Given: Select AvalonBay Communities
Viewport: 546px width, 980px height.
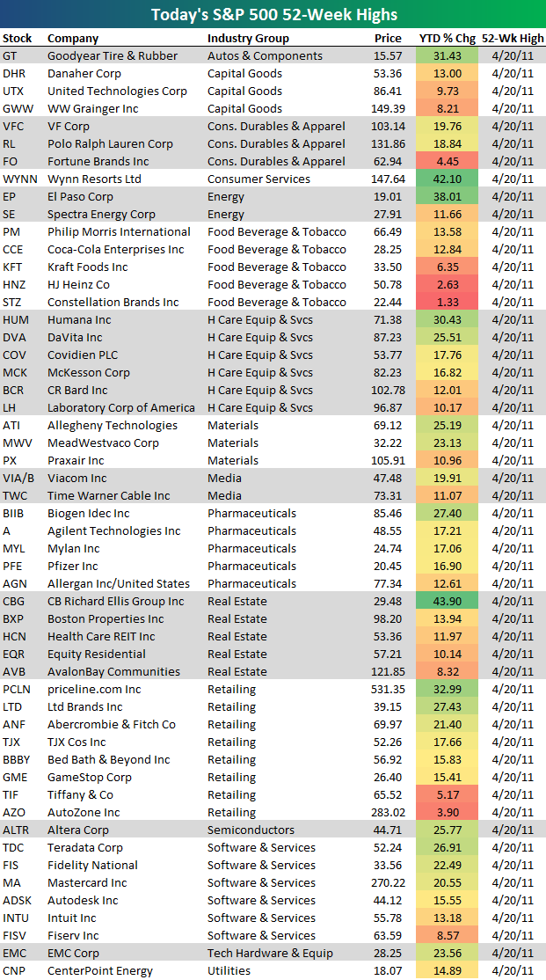Looking at the screenshot, I should (113, 671).
